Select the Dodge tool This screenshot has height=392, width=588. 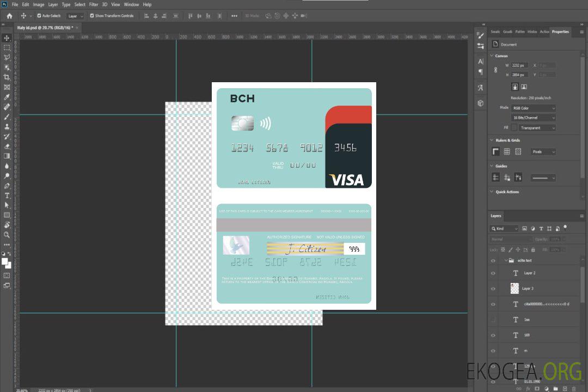pyautogui.click(x=7, y=175)
